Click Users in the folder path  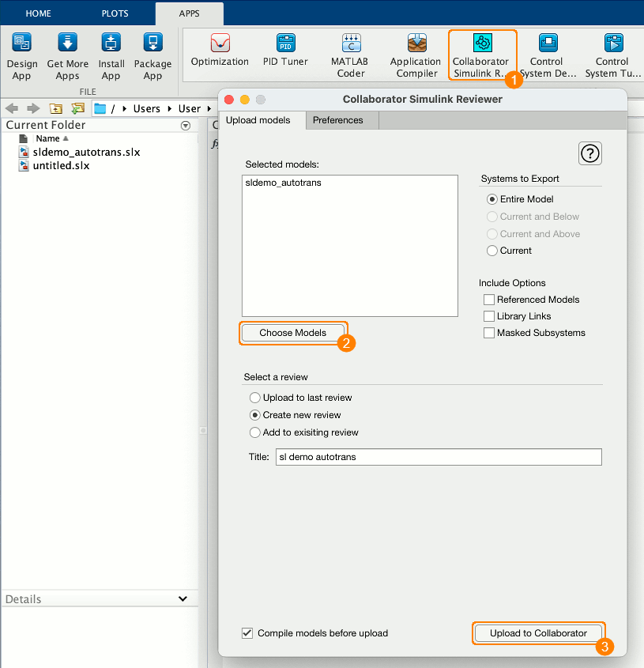tap(147, 108)
